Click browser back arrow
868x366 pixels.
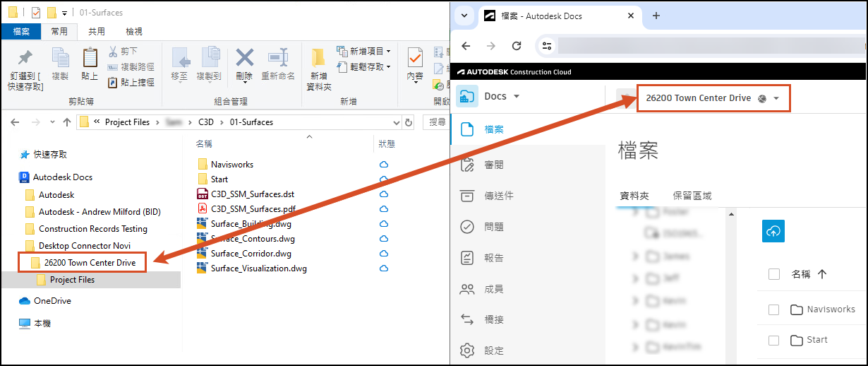tap(465, 45)
